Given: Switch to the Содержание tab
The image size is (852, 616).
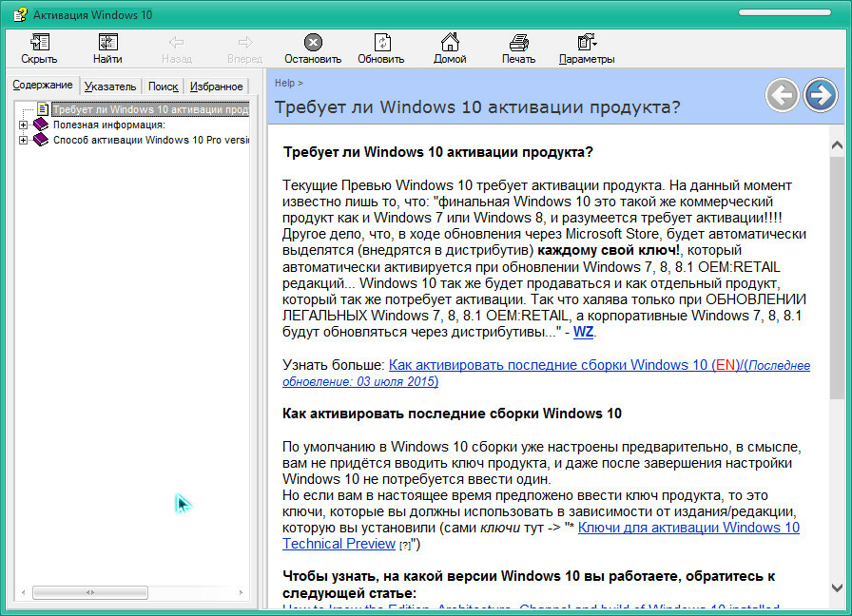Looking at the screenshot, I should (x=43, y=85).
